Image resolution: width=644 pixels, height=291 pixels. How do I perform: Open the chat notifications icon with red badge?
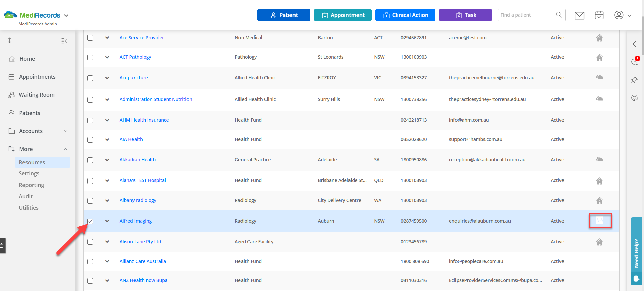click(635, 61)
